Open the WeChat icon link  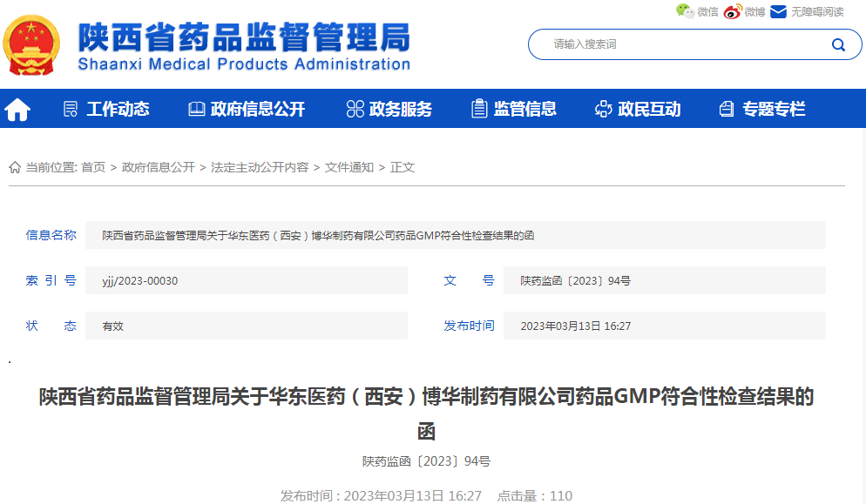(x=685, y=11)
